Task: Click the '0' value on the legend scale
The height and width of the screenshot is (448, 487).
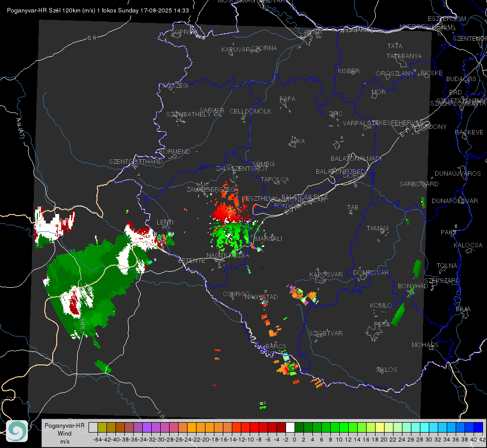Action: (x=294, y=440)
